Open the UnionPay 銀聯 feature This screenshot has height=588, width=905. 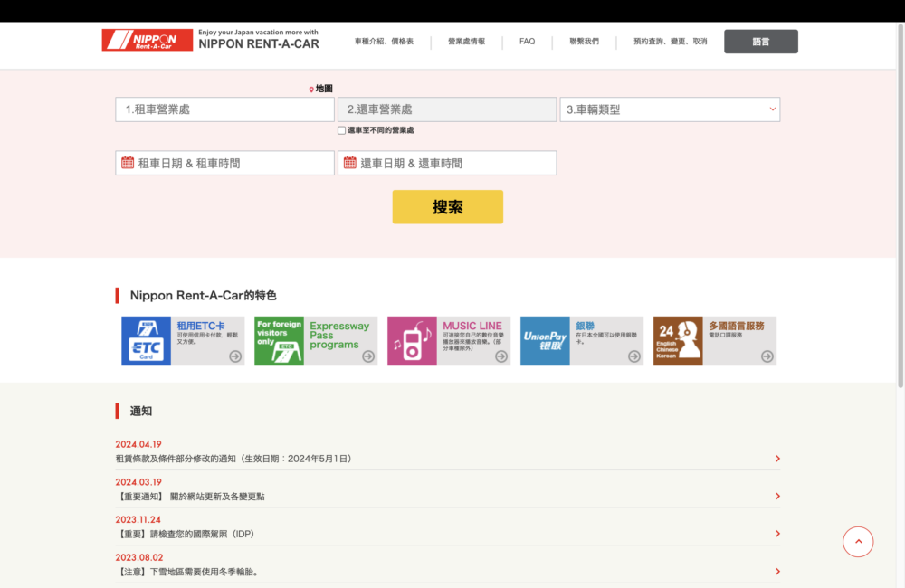545,341
